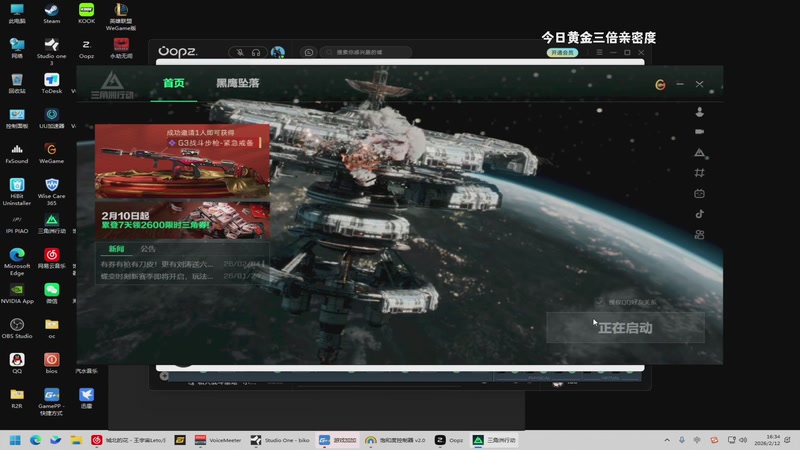This screenshot has width=800, height=450.
Task: Open the 网易云音乐 desktop icon
Action: tap(52, 259)
